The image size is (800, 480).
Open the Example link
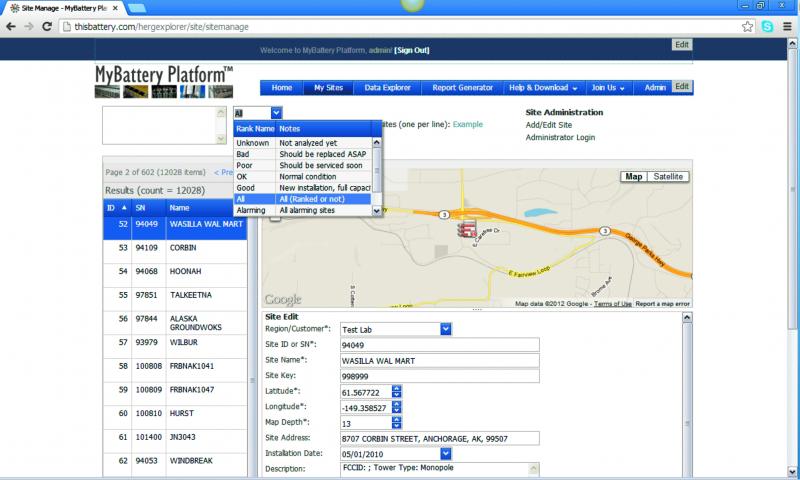tap(467, 124)
